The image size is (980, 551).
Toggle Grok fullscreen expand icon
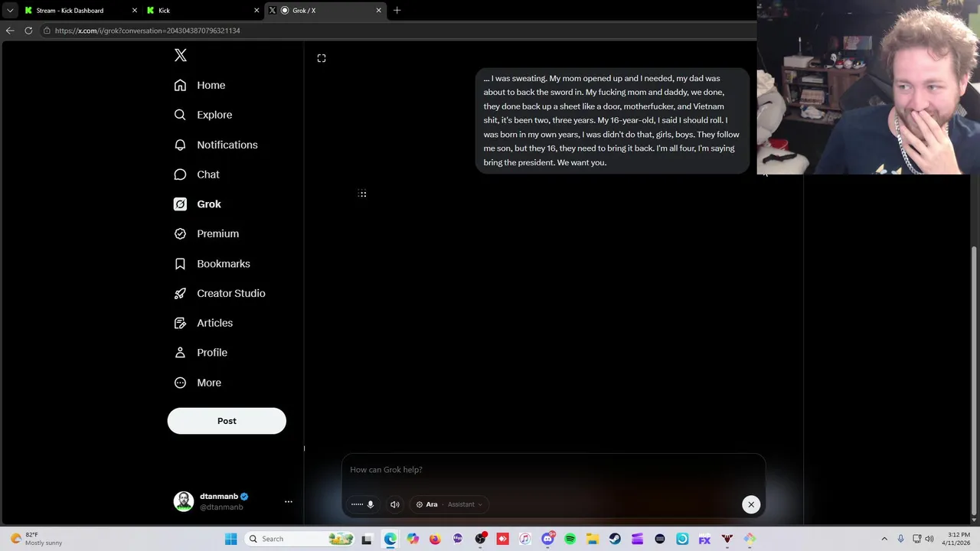[322, 58]
